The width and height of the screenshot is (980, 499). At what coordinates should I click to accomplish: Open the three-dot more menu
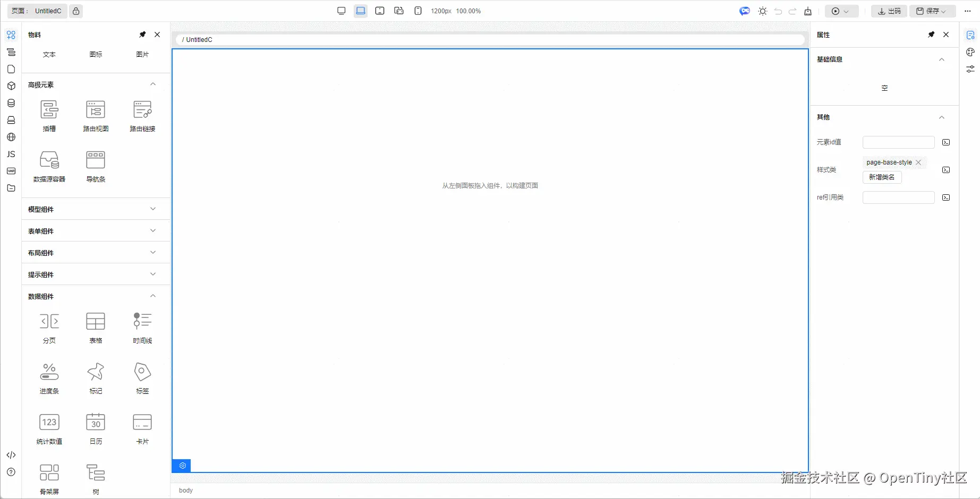click(968, 11)
